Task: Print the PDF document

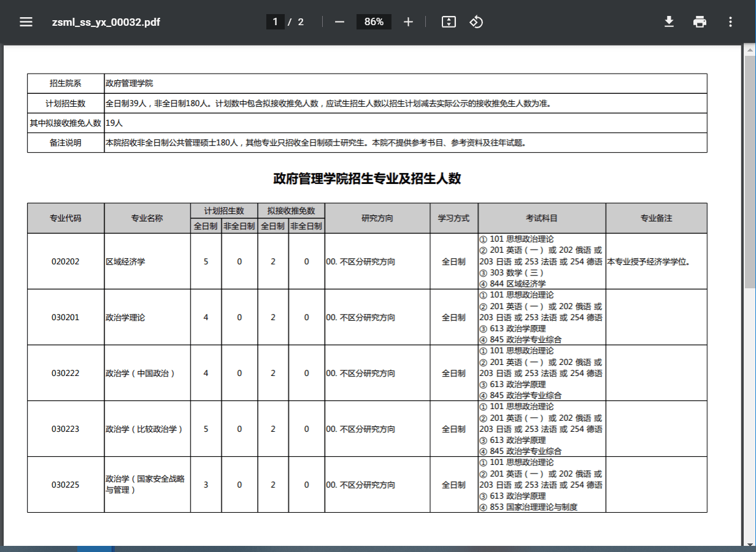Action: (700, 22)
